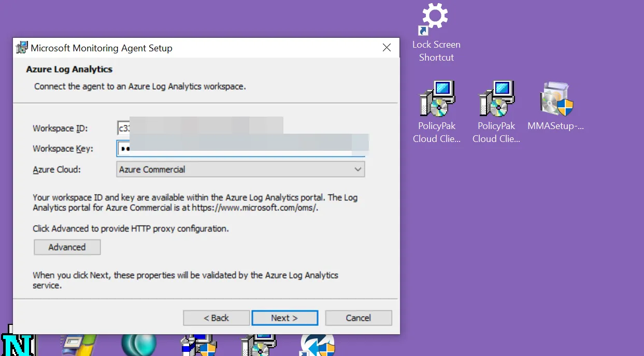Cancel the Monitoring Agent setup

[x=358, y=318]
